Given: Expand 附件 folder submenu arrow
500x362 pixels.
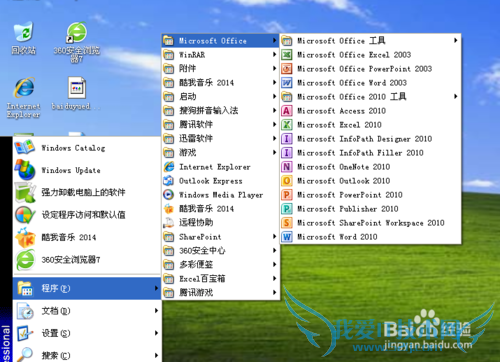Looking at the screenshot, I should pyautogui.click(x=274, y=69).
